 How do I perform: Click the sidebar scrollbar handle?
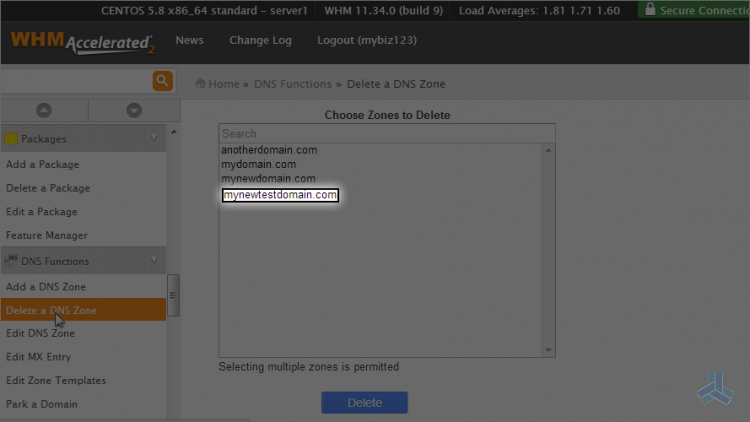pos(173,295)
